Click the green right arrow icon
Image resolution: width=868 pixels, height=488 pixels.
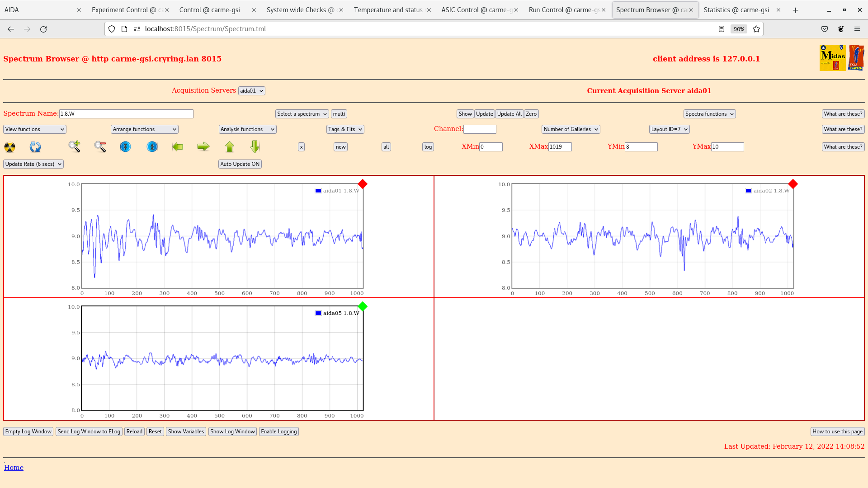(203, 146)
